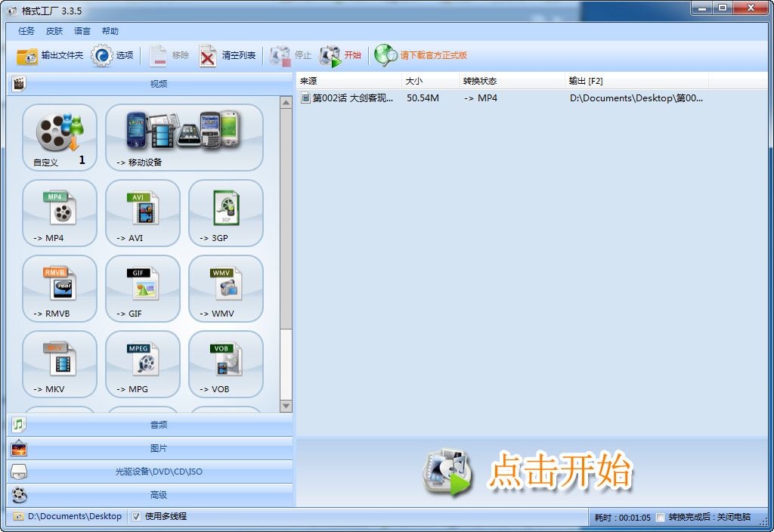Choose the 3GP output format

click(x=224, y=213)
